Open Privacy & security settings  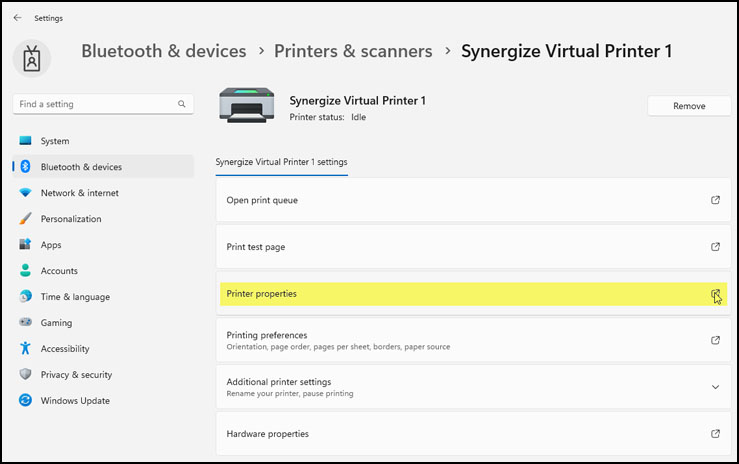(76, 375)
